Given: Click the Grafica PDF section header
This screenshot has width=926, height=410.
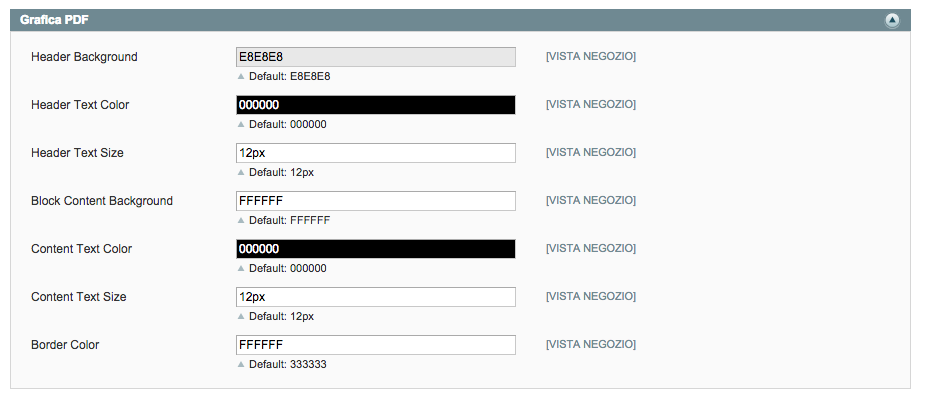Looking at the screenshot, I should 461,20.
